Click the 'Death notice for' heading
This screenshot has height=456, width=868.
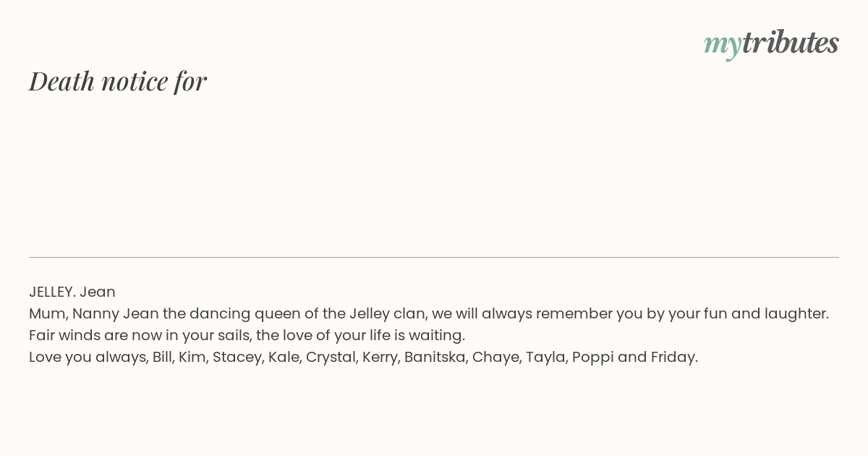[118, 81]
